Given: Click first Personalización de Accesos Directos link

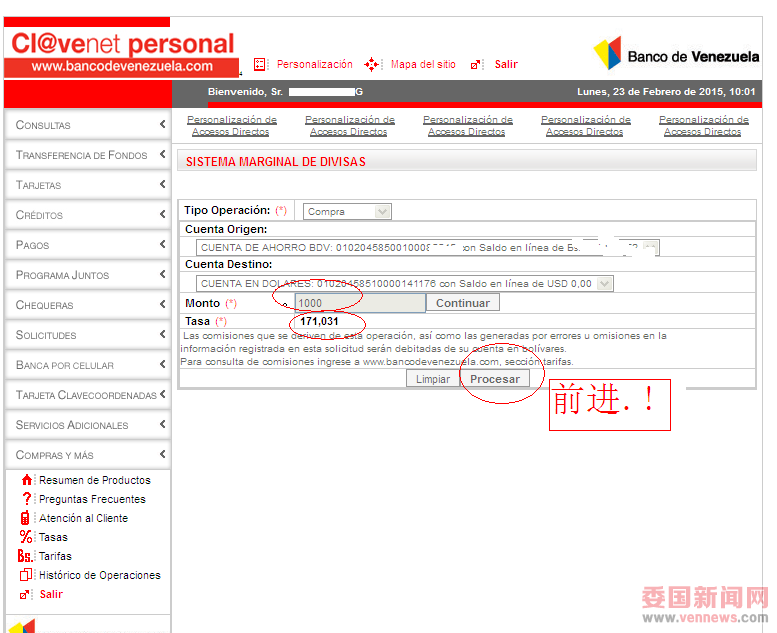Looking at the screenshot, I should click(231, 125).
